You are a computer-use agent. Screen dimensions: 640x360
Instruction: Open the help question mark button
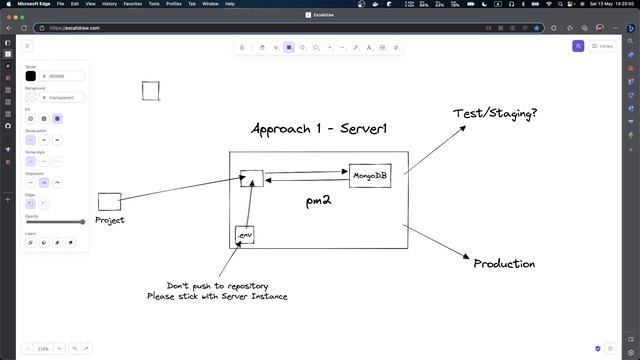click(x=610, y=349)
